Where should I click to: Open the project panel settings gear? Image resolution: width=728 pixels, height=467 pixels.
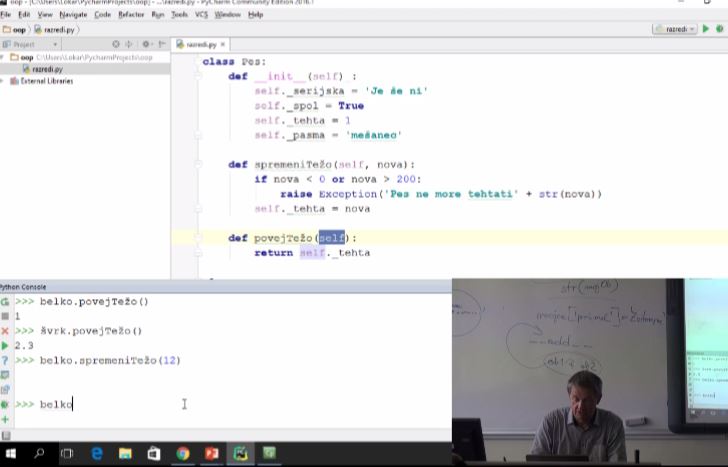(147, 45)
